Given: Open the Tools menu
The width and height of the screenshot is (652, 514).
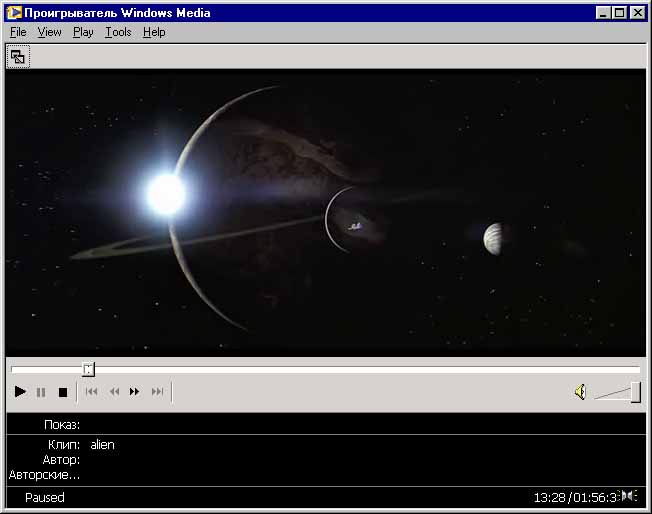Looking at the screenshot, I should pyautogui.click(x=118, y=32).
